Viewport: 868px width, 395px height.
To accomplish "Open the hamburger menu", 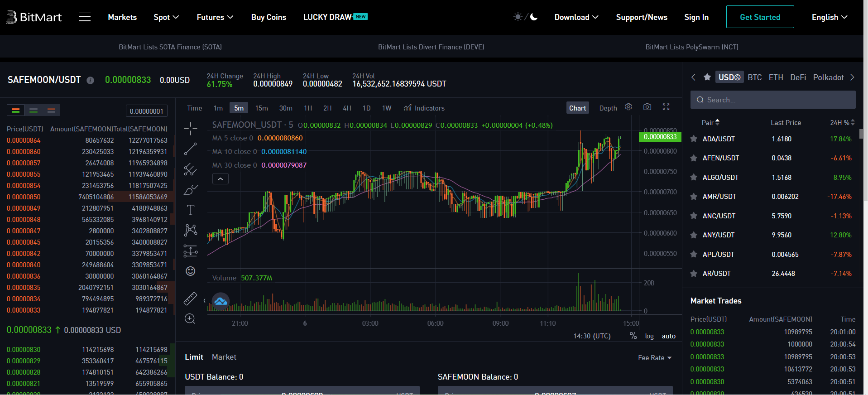I will coord(85,17).
